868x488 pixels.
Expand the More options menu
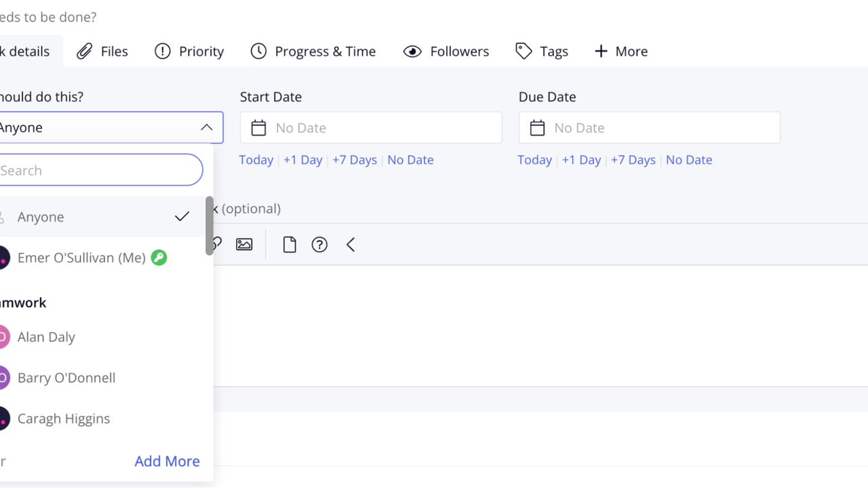620,52
